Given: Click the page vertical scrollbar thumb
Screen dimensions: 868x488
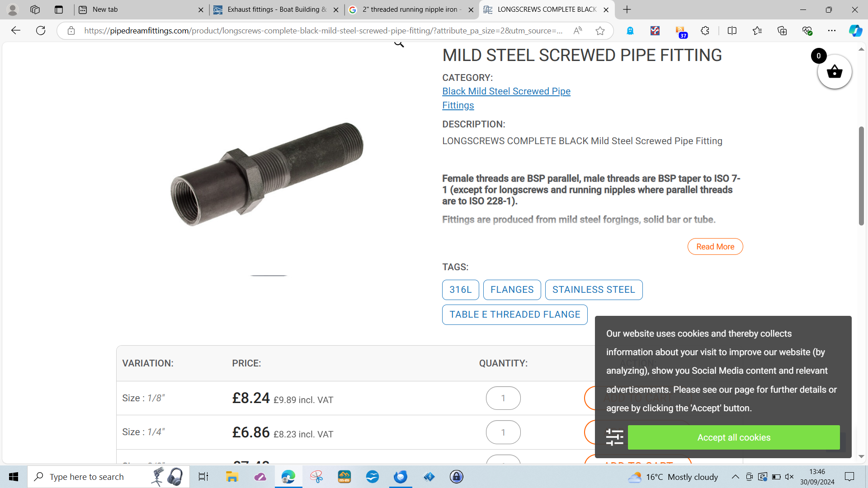Looking at the screenshot, I should pyautogui.click(x=861, y=176).
